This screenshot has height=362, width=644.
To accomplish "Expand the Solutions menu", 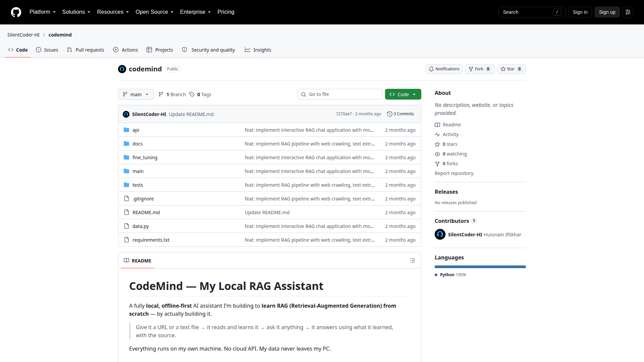I will coord(76,12).
